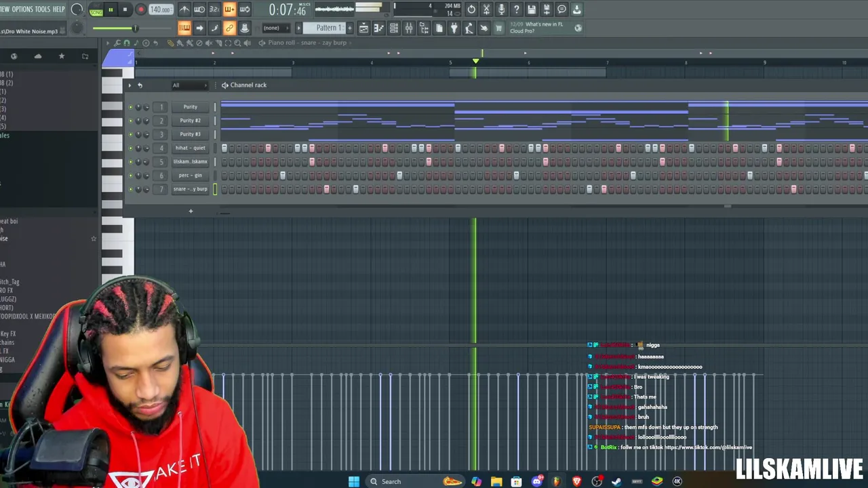Screen dimensions: 868x488
Task: Click the master pitch knob
Action: (x=77, y=28)
